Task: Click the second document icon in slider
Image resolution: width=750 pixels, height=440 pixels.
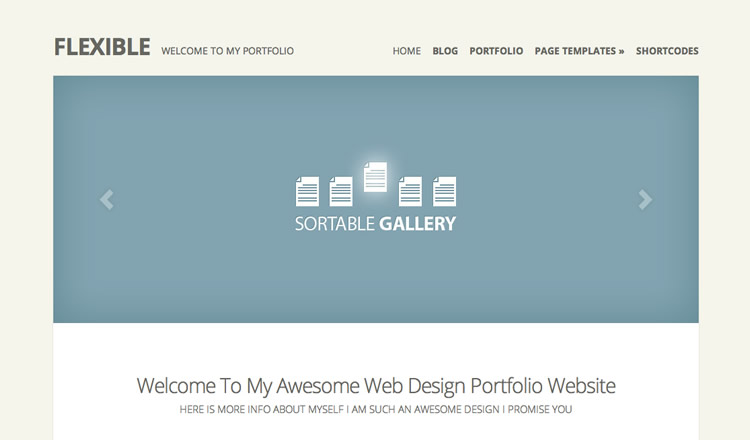Action: (341, 191)
